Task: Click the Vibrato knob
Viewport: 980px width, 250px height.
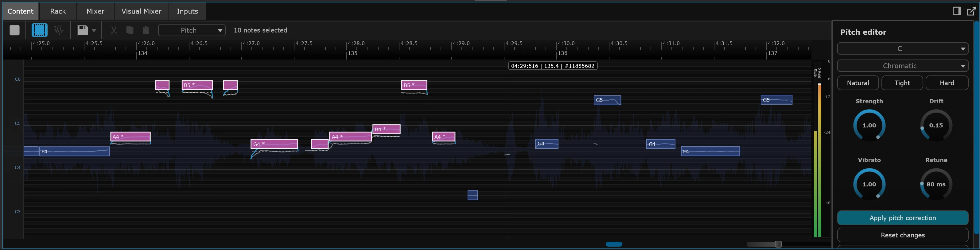Action: click(x=869, y=184)
